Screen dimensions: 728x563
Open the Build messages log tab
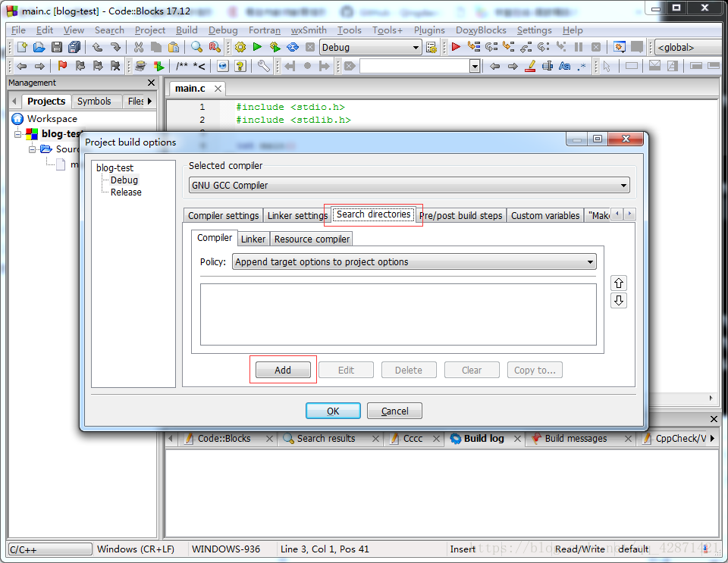click(576, 439)
